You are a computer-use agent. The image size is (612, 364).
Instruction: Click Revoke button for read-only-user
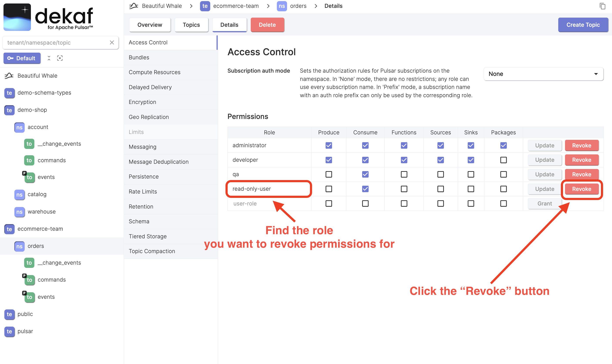[x=582, y=189]
